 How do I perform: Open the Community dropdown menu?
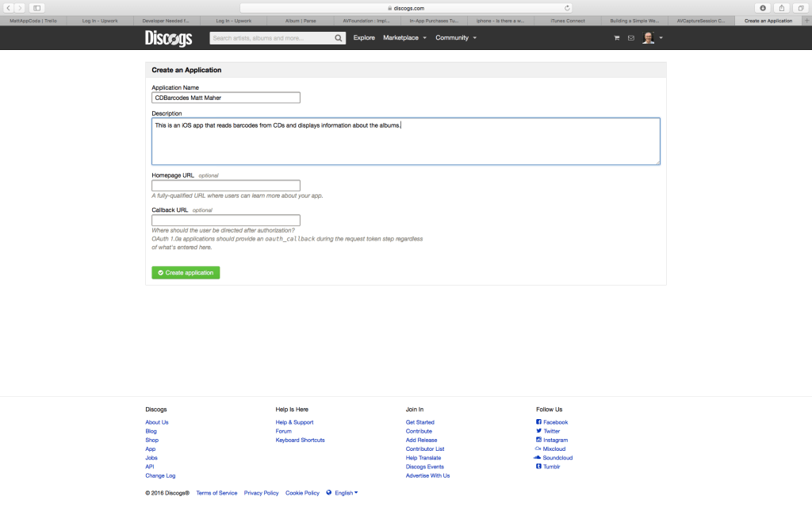coord(456,38)
